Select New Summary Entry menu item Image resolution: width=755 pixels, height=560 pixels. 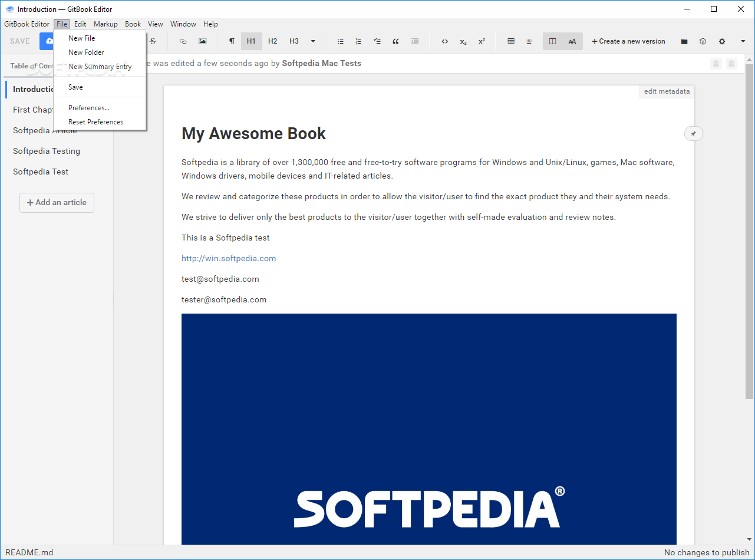100,67
